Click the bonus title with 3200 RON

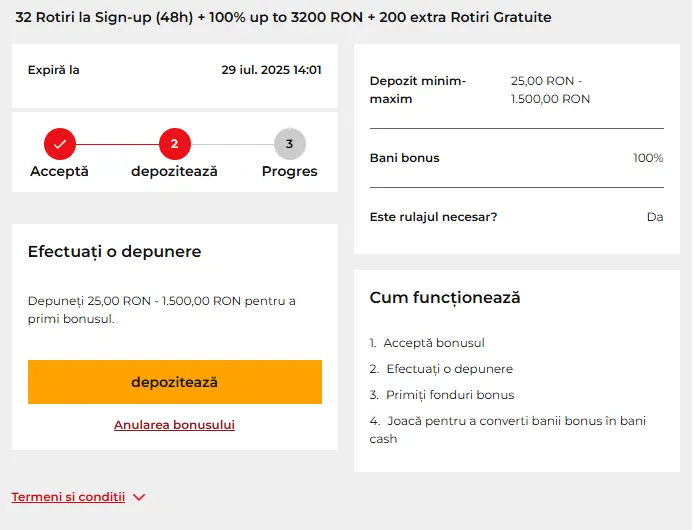coord(283,18)
